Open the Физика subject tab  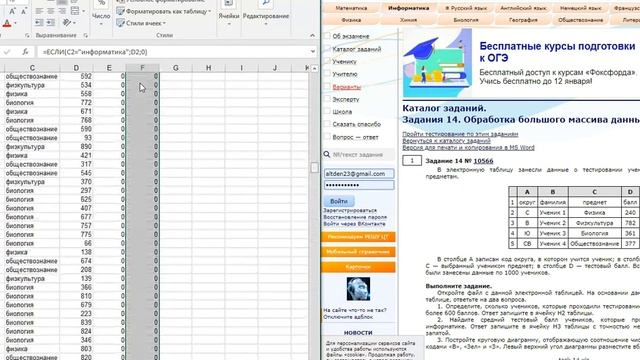(x=351, y=20)
